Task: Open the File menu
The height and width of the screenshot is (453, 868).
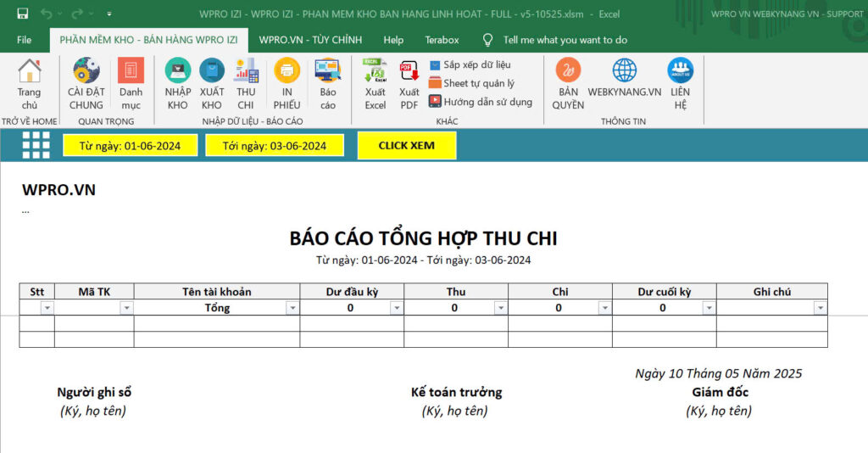Action: click(24, 40)
